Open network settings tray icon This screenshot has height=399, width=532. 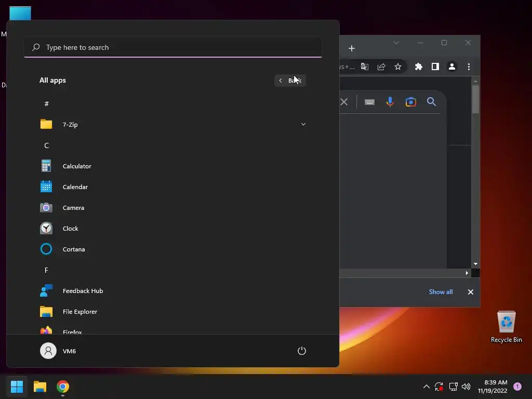[x=453, y=387]
